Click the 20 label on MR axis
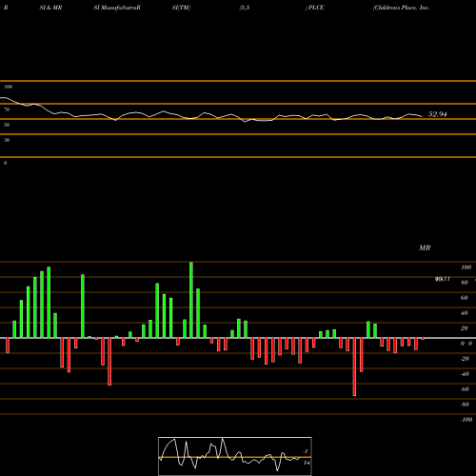 [x=464, y=328]
